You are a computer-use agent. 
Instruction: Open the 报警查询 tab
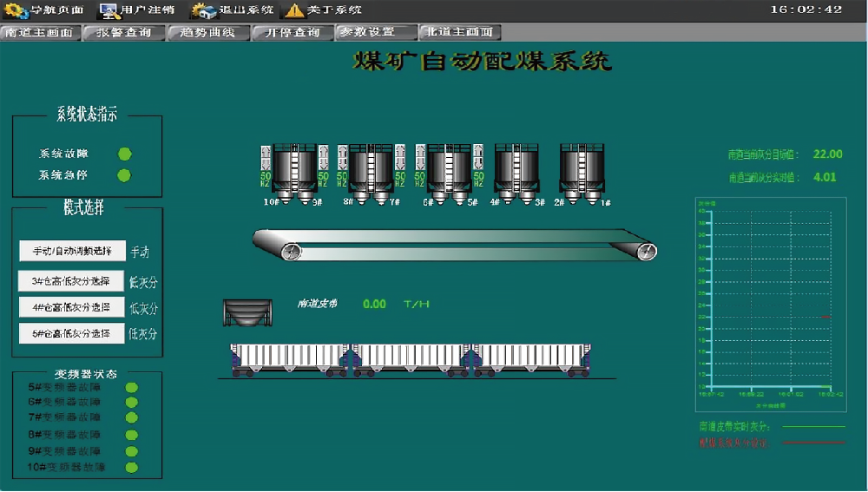tap(124, 33)
